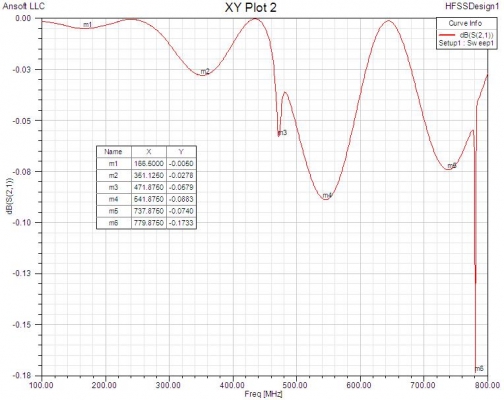Viewport: 504px width, 400px height.
Task: Select the 400.00 tick on frequency axis
Action: click(233, 385)
